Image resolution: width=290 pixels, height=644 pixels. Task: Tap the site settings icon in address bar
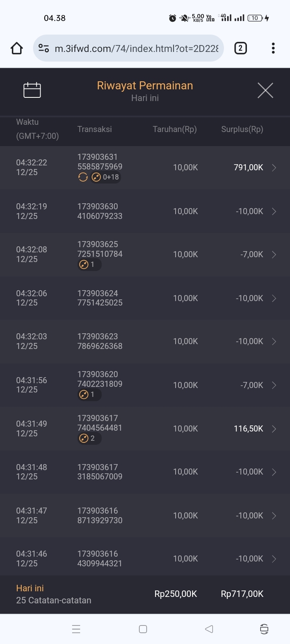click(43, 48)
